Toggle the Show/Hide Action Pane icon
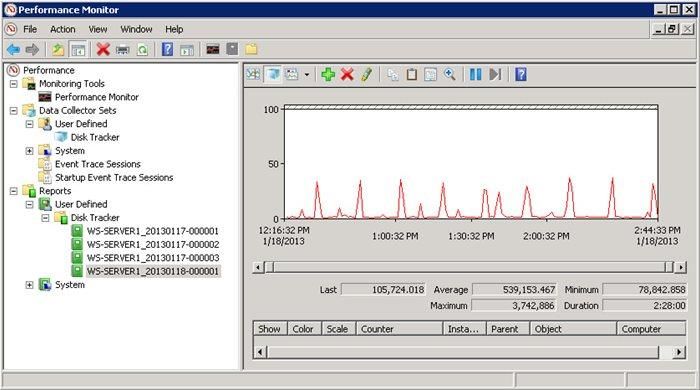The image size is (700, 390). (187, 50)
